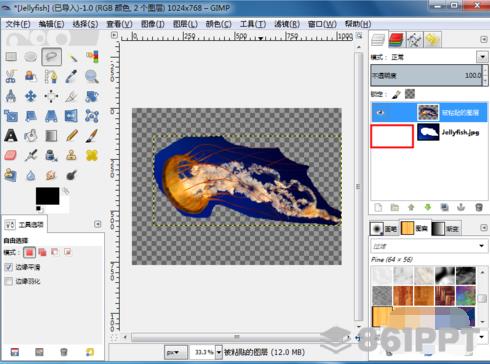Click the black foreground color swatch
The image size is (490, 364).
pyautogui.click(x=47, y=196)
